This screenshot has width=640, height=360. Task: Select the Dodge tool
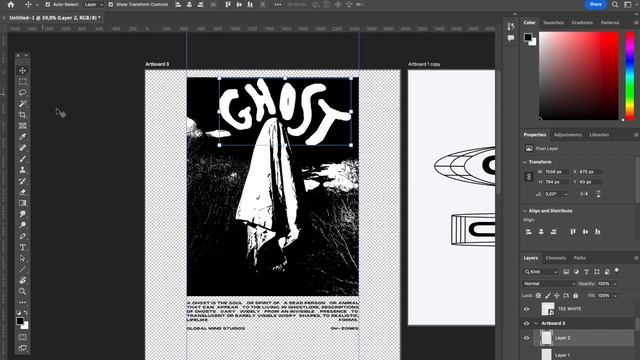22,225
